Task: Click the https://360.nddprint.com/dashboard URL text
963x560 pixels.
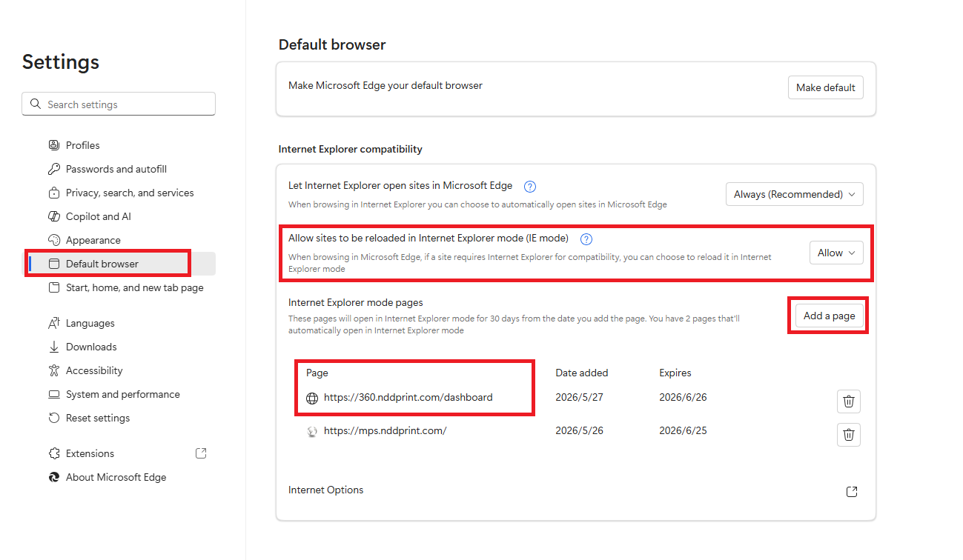Action: tap(408, 397)
